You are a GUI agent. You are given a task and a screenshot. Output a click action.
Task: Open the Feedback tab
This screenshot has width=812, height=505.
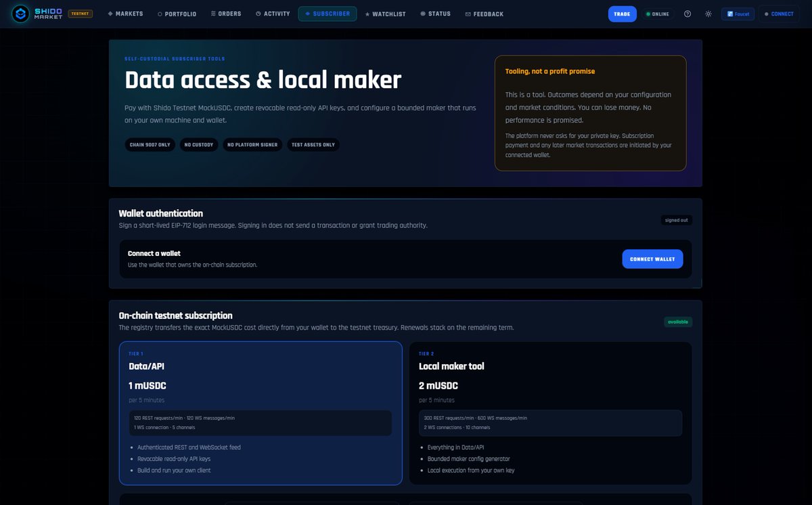484,14
